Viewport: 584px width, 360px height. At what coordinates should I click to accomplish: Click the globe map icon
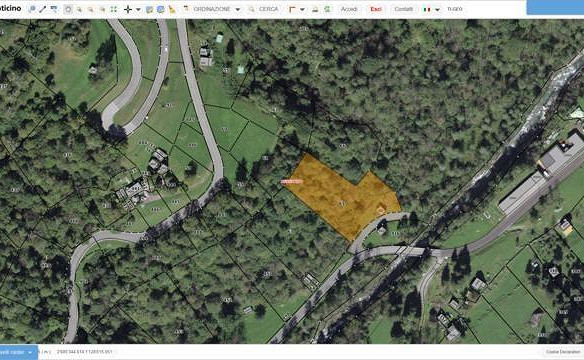point(161,10)
